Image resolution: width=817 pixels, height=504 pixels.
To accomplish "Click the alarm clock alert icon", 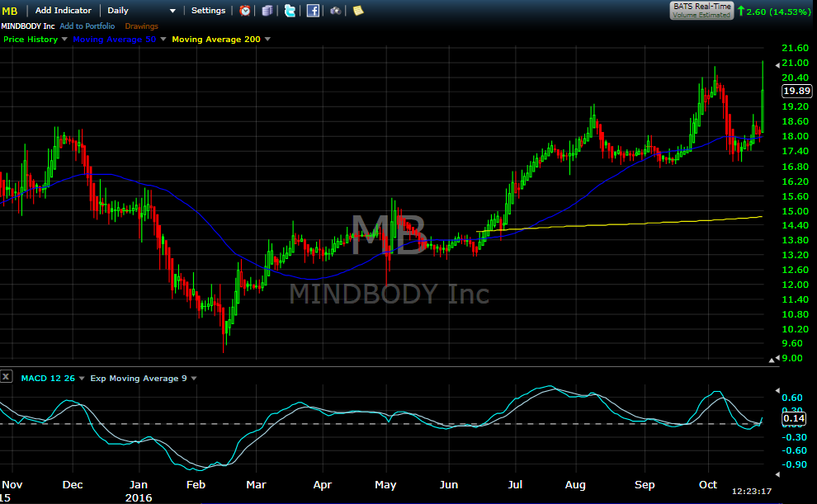I will point(245,11).
